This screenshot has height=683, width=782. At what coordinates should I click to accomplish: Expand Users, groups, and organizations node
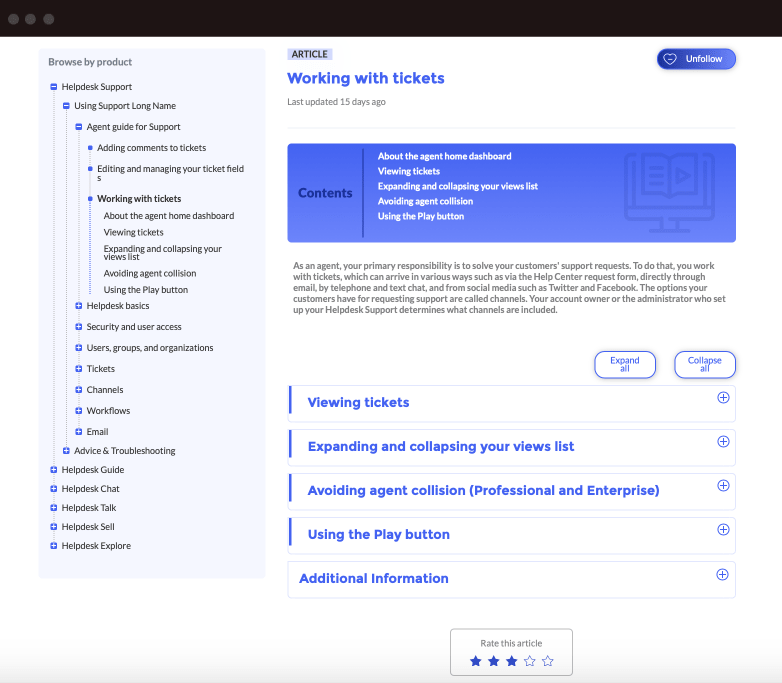coord(79,348)
